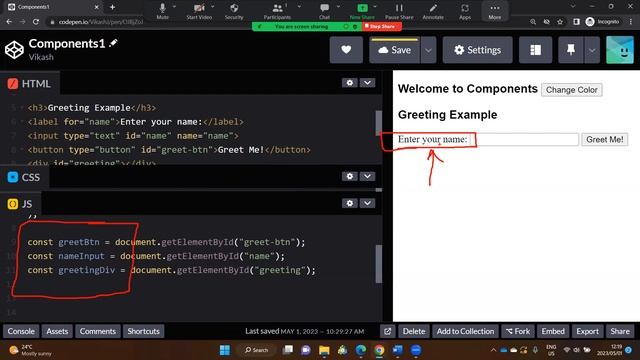Edit pen title with pencil icon

tap(113, 43)
